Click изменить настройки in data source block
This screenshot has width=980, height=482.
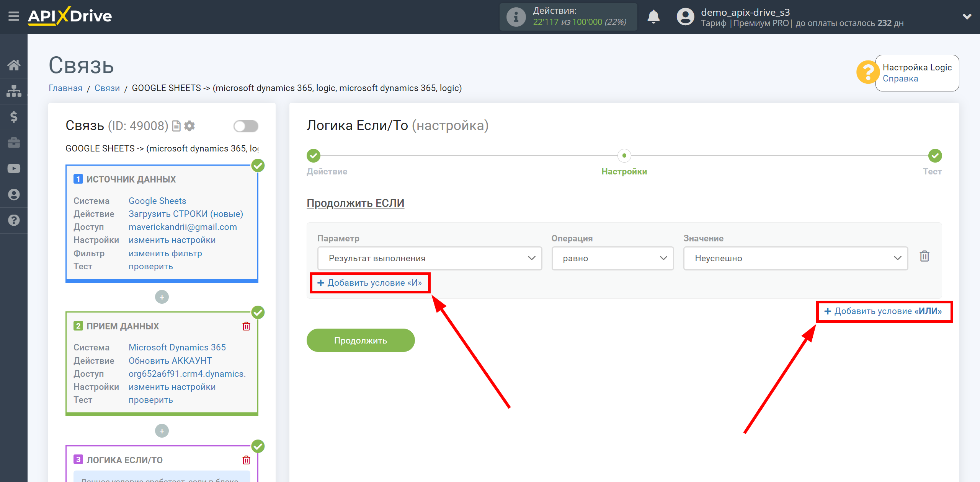[172, 240]
